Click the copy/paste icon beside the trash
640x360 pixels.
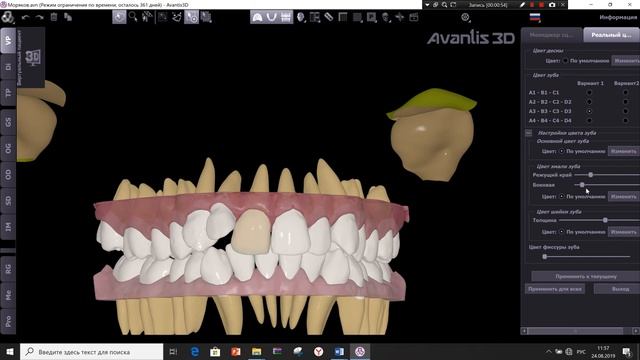tap(68, 17)
